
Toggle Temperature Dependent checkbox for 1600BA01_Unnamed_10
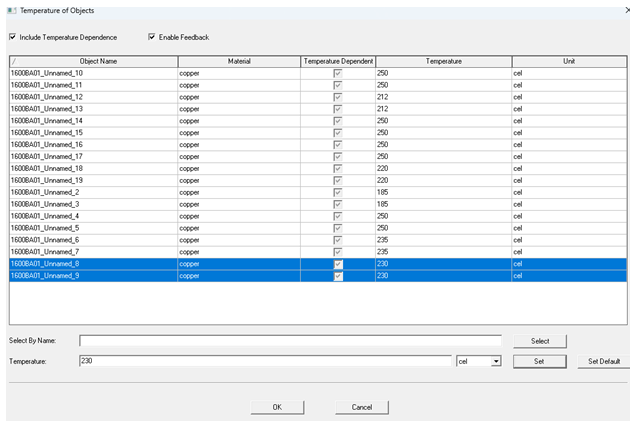point(338,73)
